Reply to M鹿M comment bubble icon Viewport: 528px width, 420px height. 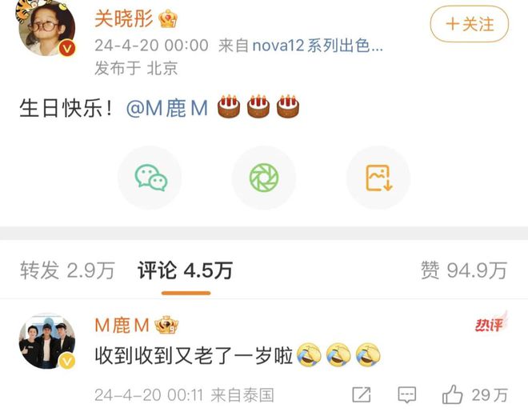click(x=406, y=394)
